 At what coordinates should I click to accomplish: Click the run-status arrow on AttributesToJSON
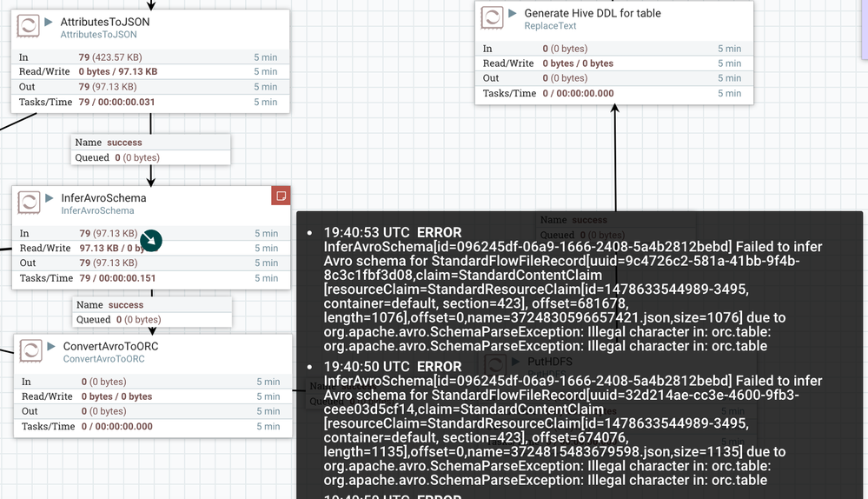[x=48, y=22]
